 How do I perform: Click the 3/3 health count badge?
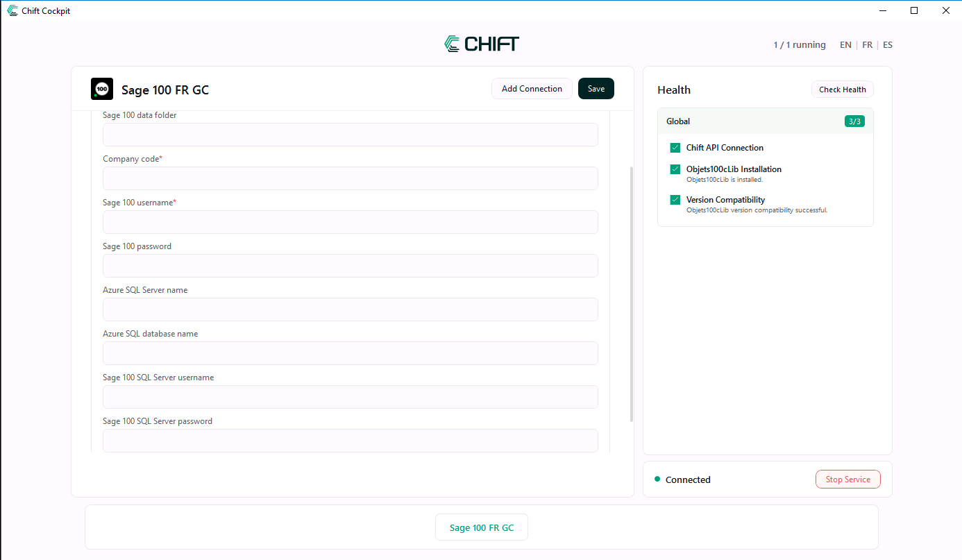pyautogui.click(x=854, y=121)
